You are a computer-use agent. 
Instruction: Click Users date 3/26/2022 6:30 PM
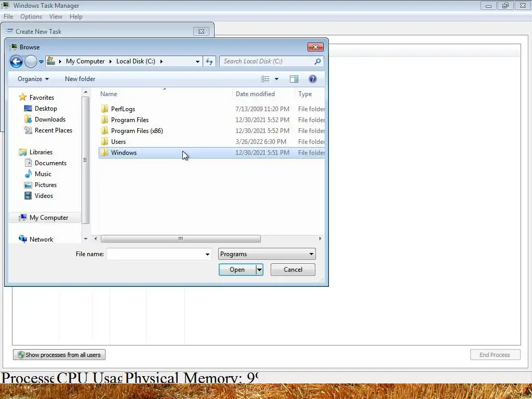point(261,141)
